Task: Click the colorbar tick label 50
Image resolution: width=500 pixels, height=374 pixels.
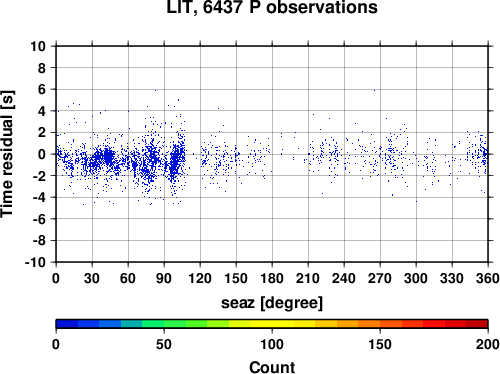Action: [x=164, y=344]
